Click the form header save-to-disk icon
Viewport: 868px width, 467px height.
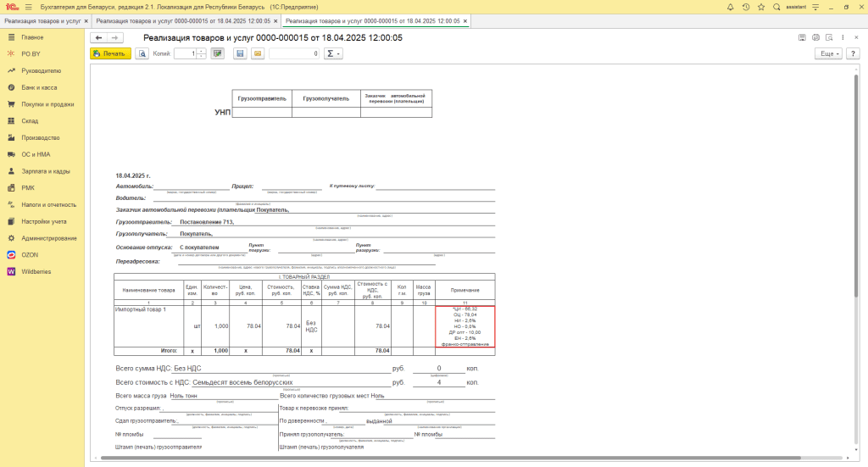(x=802, y=37)
